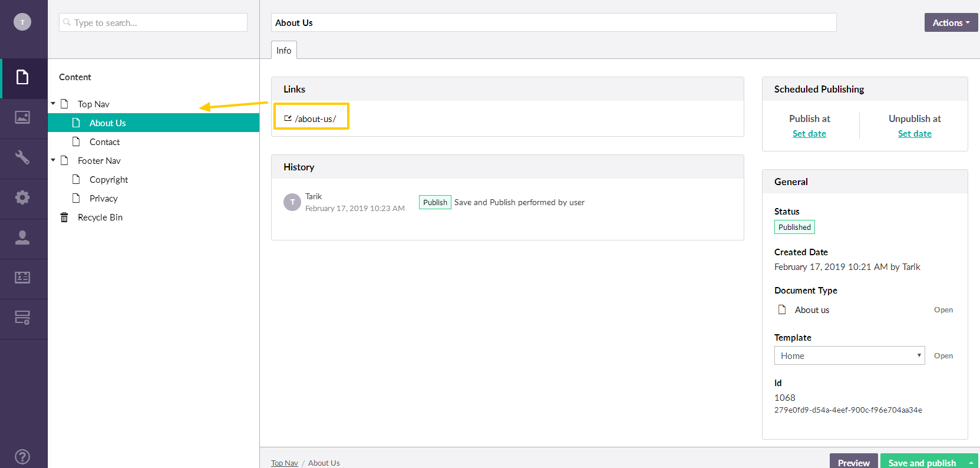Click the Type to search field
The width and height of the screenshot is (980, 468).
pos(153,22)
